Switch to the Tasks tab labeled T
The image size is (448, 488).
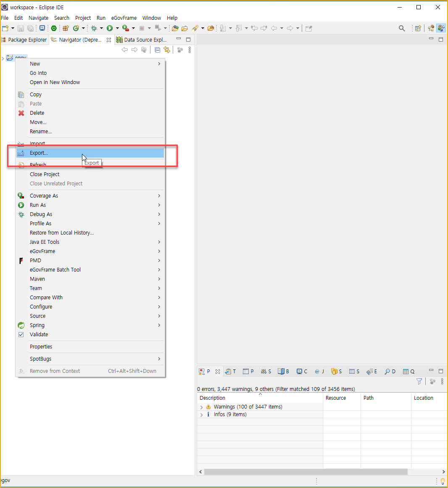(x=231, y=371)
